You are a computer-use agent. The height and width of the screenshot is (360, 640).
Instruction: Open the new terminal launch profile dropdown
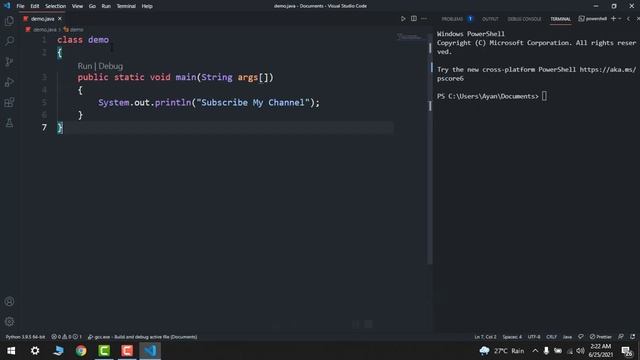pyautogui.click(x=620, y=19)
